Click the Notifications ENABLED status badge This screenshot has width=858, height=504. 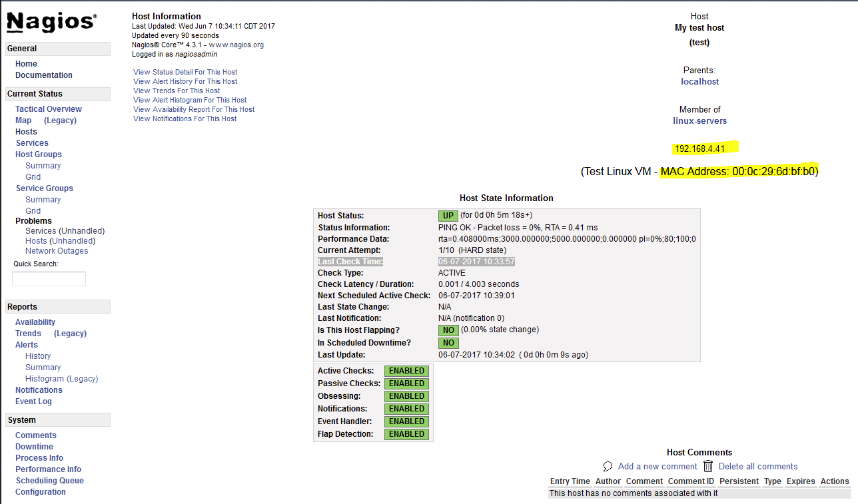point(406,409)
